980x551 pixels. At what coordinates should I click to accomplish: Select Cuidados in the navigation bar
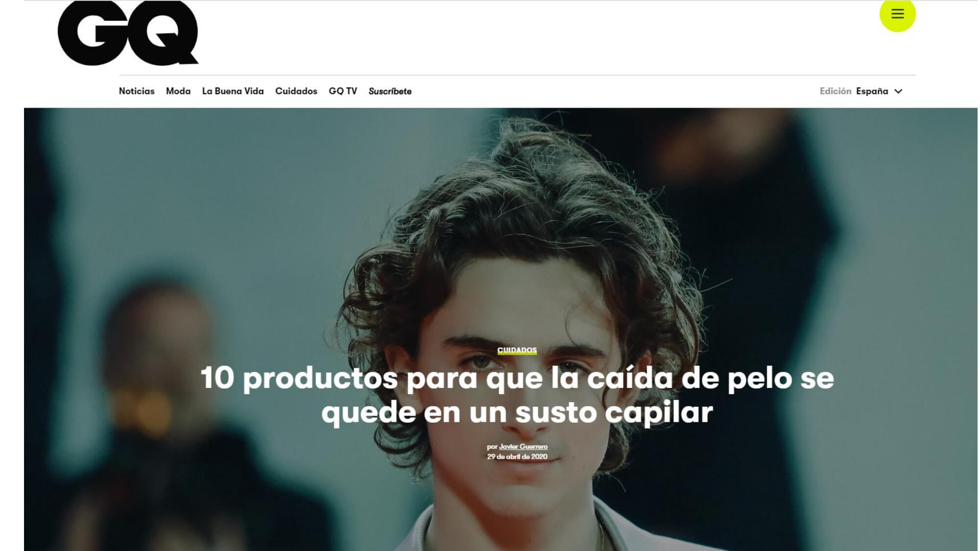[x=296, y=91]
